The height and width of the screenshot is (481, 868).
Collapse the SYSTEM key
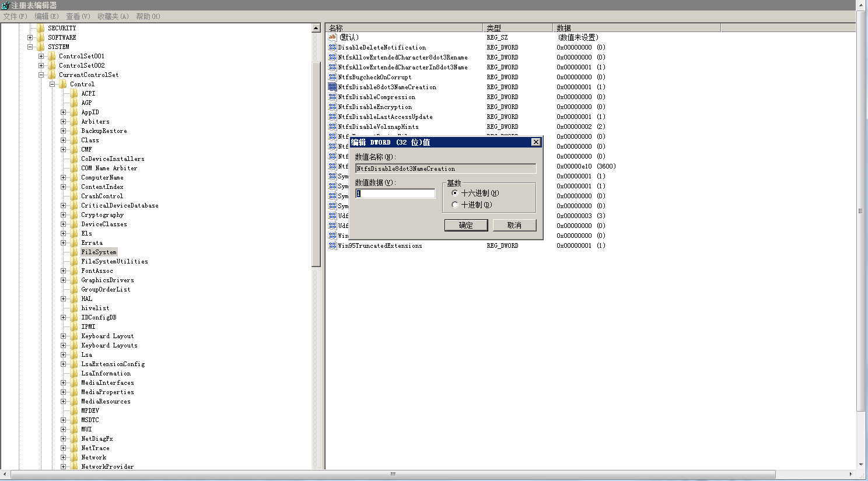(x=30, y=47)
